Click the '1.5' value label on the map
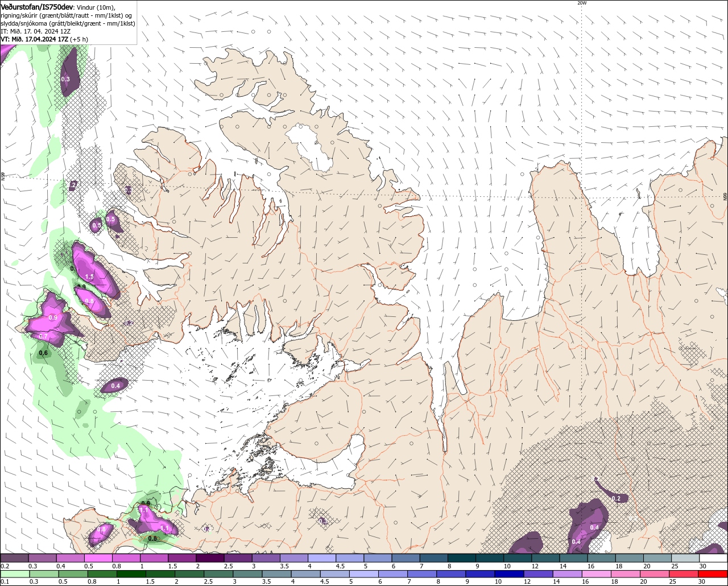The image size is (728, 586). pos(89,276)
